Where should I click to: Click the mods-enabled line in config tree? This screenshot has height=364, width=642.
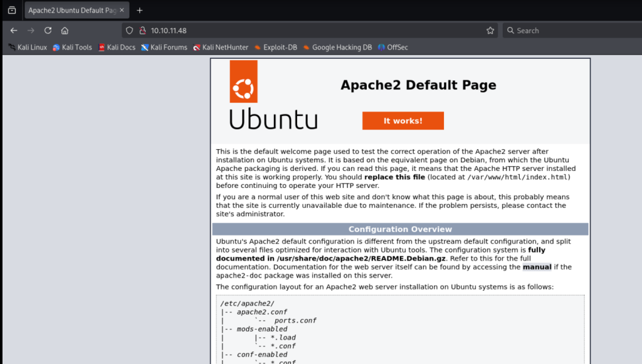point(262,330)
